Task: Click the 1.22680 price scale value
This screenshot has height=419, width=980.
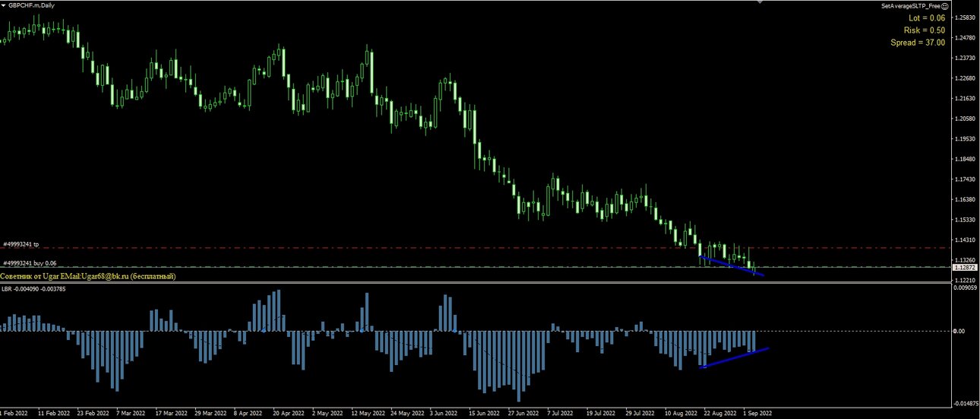Action: (x=966, y=78)
